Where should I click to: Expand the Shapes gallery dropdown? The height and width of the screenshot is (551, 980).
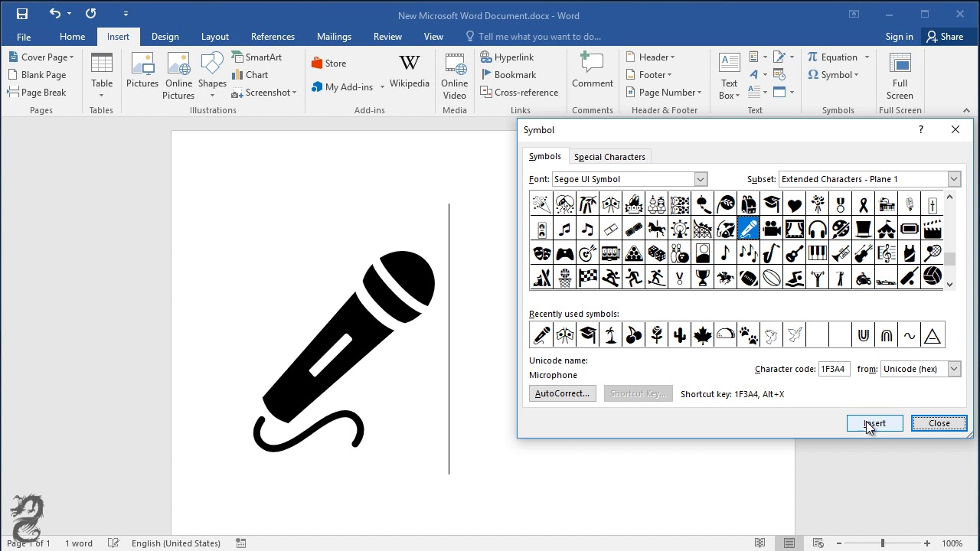[212, 96]
